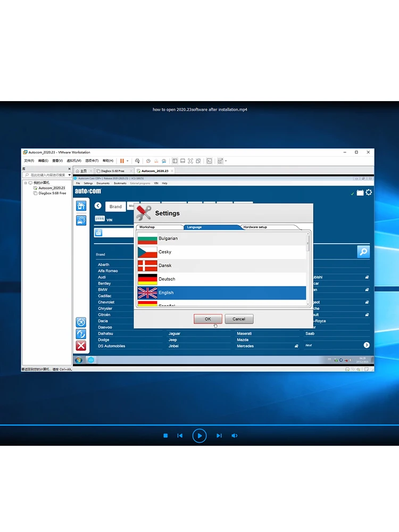
Task: Click the gear icon at top right
Action: click(x=369, y=193)
